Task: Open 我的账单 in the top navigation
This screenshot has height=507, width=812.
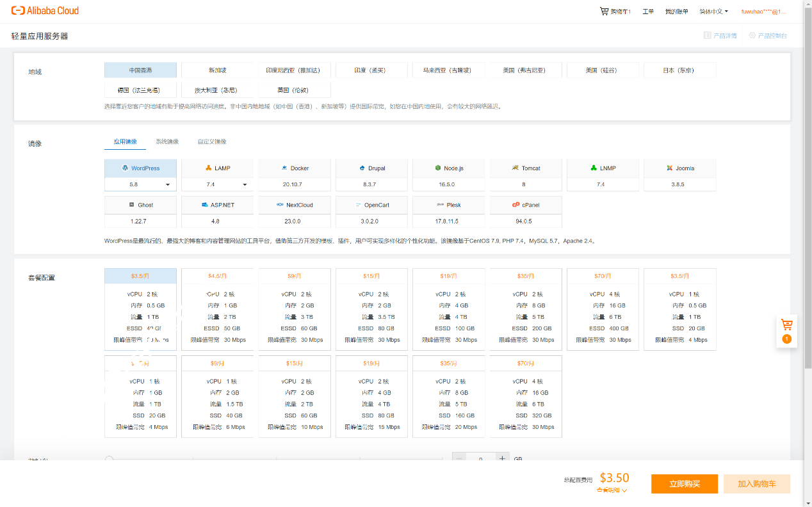Action: tap(676, 12)
